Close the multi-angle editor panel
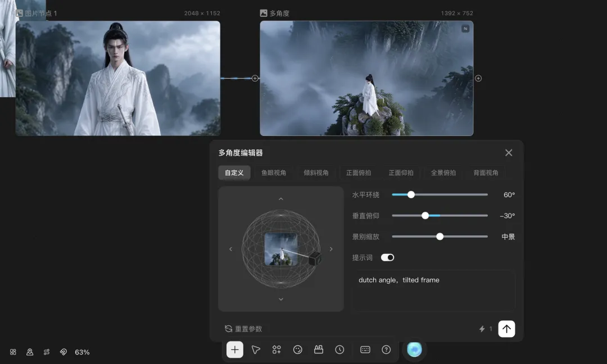 point(509,153)
